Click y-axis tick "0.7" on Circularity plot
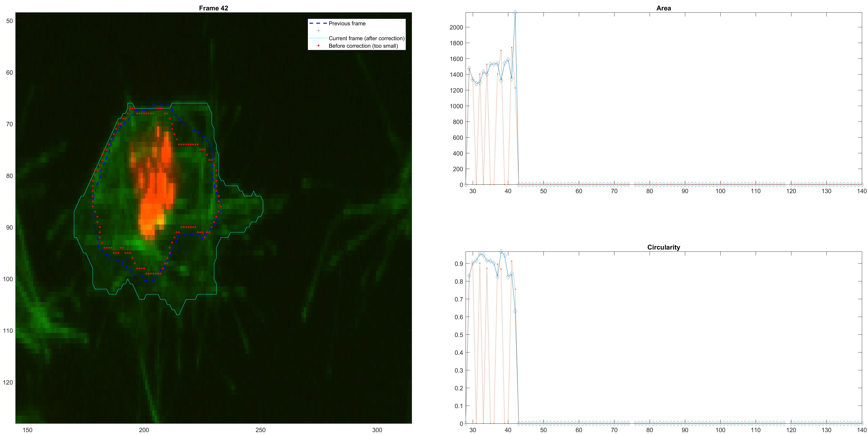Image resolution: width=868 pixels, height=435 pixels. pos(459,299)
